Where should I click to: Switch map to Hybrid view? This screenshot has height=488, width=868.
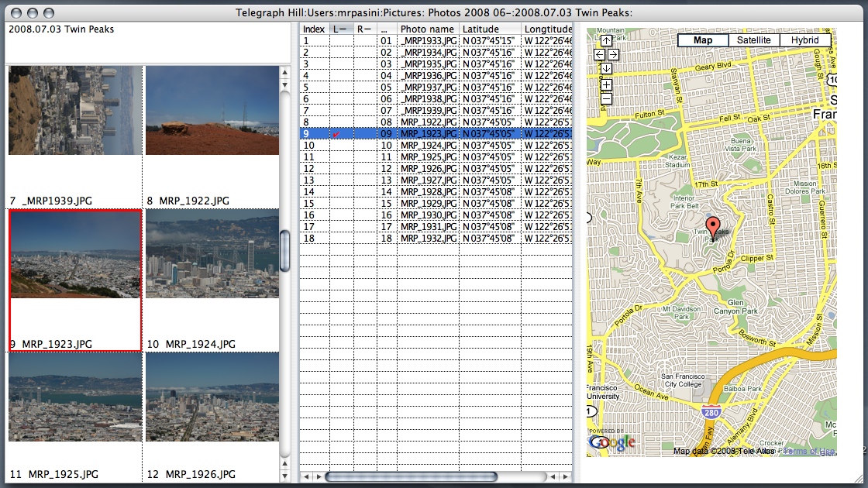804,40
